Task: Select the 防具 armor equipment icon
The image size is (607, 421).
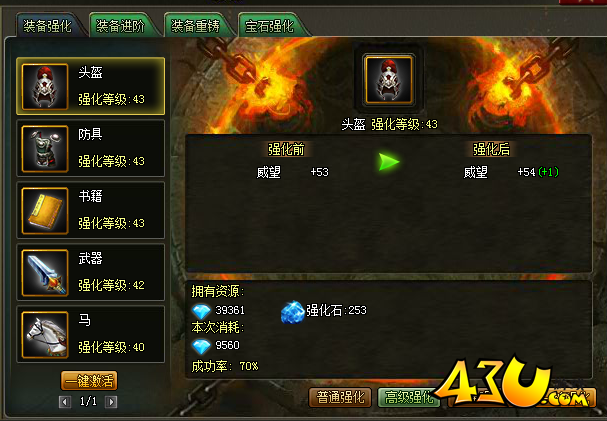Action: point(45,149)
